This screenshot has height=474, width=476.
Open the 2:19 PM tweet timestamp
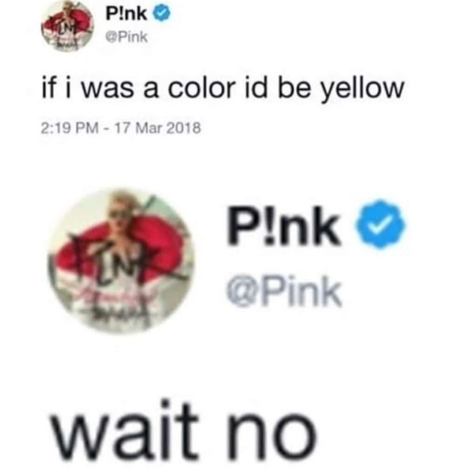pos(69,127)
